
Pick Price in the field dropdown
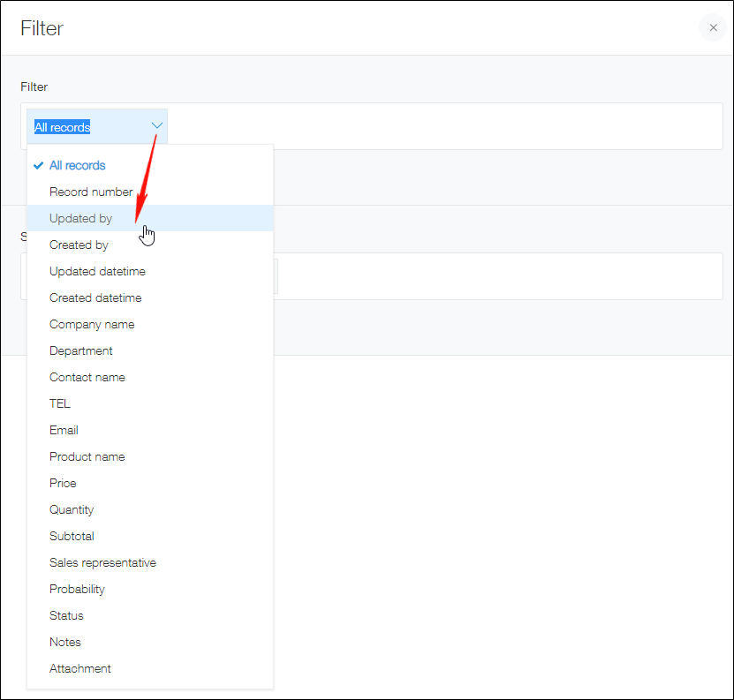coord(63,483)
